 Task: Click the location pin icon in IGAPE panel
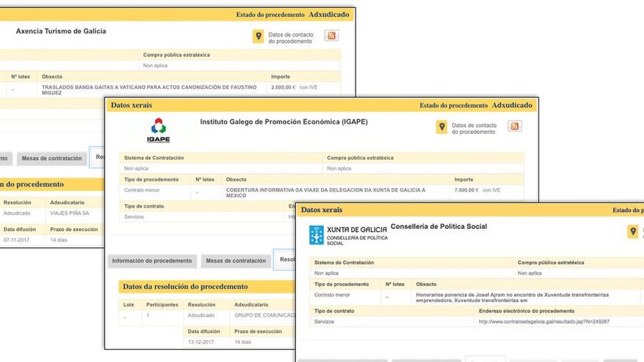pos(441,127)
